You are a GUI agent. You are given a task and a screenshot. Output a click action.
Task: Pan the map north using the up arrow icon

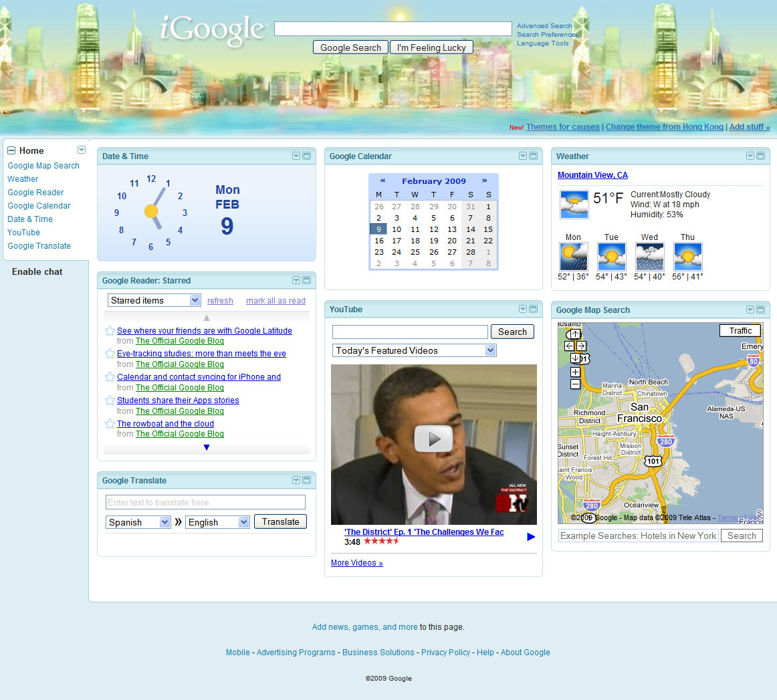[574, 334]
